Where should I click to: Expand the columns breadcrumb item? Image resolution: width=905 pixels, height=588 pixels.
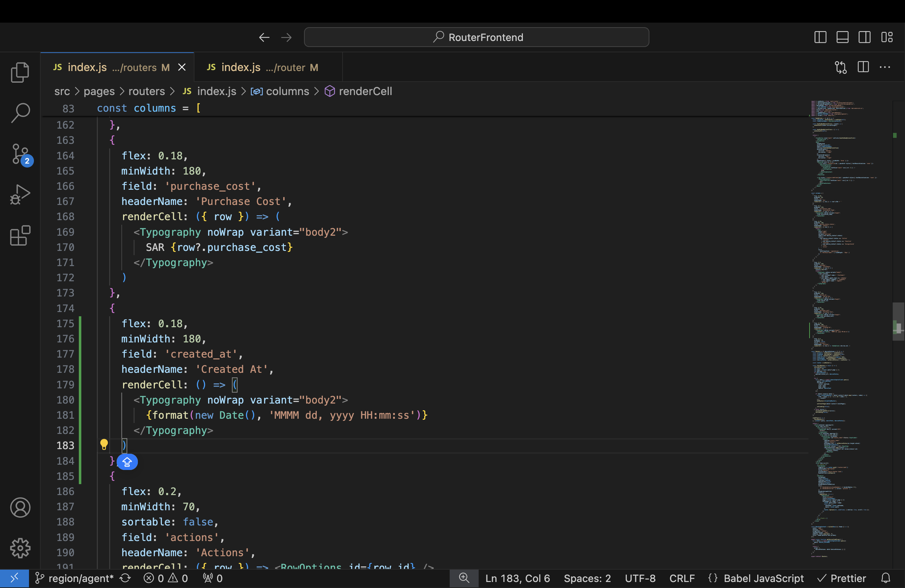[x=287, y=91]
